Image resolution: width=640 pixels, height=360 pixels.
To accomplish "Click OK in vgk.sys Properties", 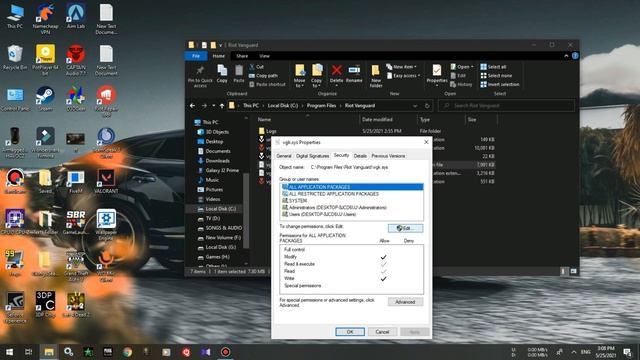I will pos(350,332).
